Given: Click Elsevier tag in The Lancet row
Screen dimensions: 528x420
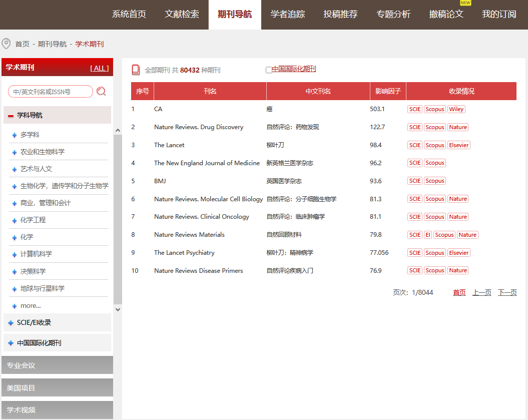Looking at the screenshot, I should (x=458, y=145).
